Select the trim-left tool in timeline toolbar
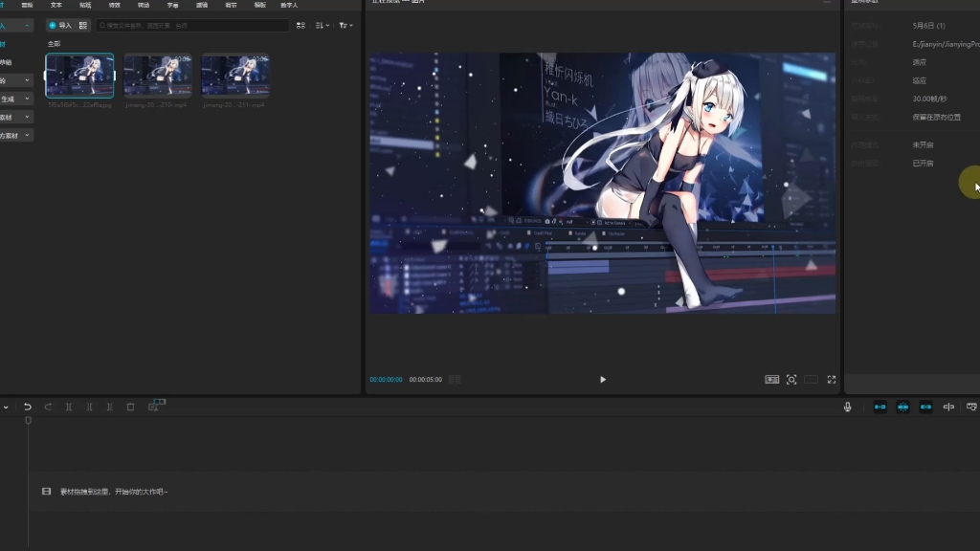 89,407
